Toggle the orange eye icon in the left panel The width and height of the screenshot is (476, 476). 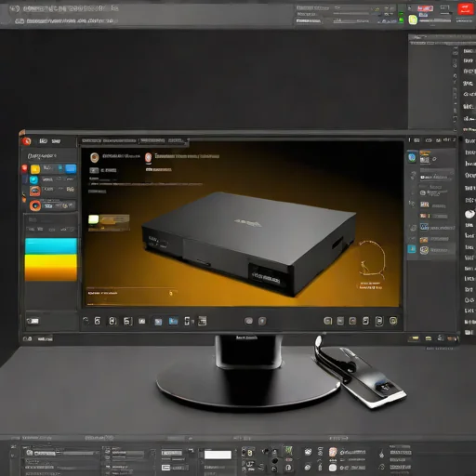[x=35, y=191]
